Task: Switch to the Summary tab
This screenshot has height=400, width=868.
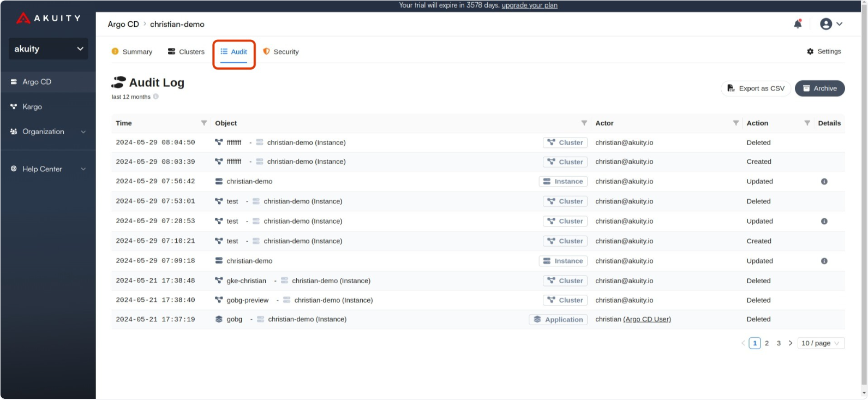Action: 132,52
